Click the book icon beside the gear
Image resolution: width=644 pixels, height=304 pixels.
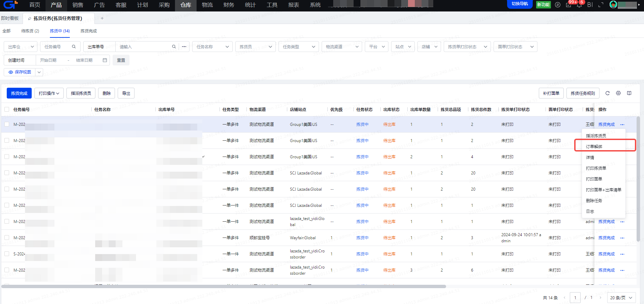coord(629,93)
